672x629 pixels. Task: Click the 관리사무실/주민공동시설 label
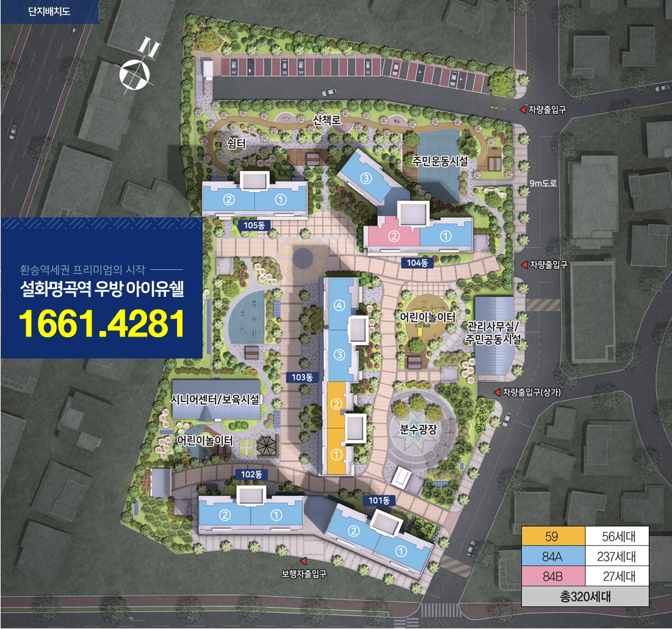click(493, 333)
